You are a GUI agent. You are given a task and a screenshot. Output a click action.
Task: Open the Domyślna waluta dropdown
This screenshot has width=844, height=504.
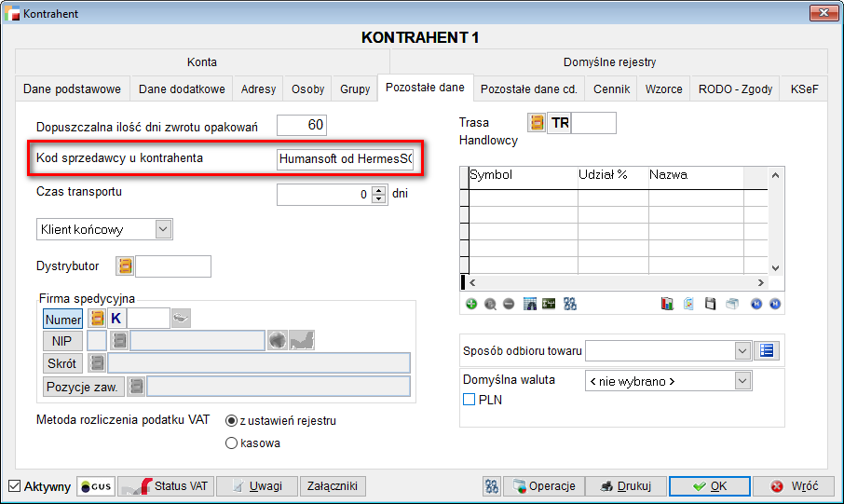tap(742, 380)
